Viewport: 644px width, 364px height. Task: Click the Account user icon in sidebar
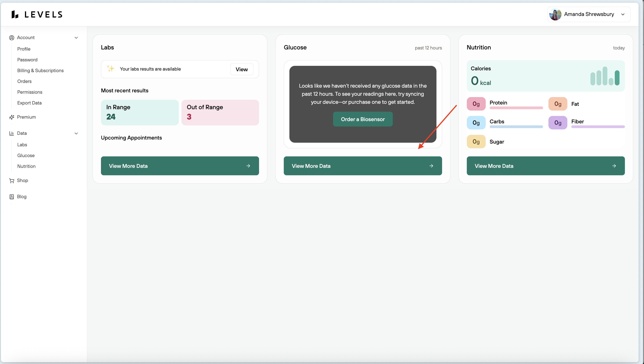tap(11, 38)
